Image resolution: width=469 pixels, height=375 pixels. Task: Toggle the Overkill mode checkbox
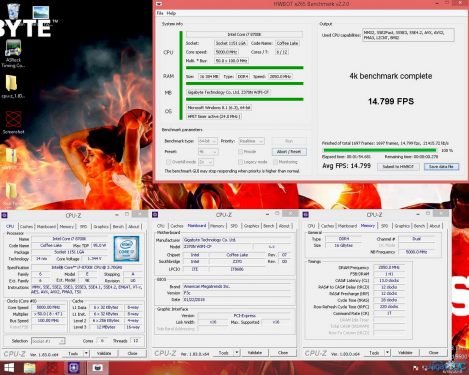(x=168, y=162)
